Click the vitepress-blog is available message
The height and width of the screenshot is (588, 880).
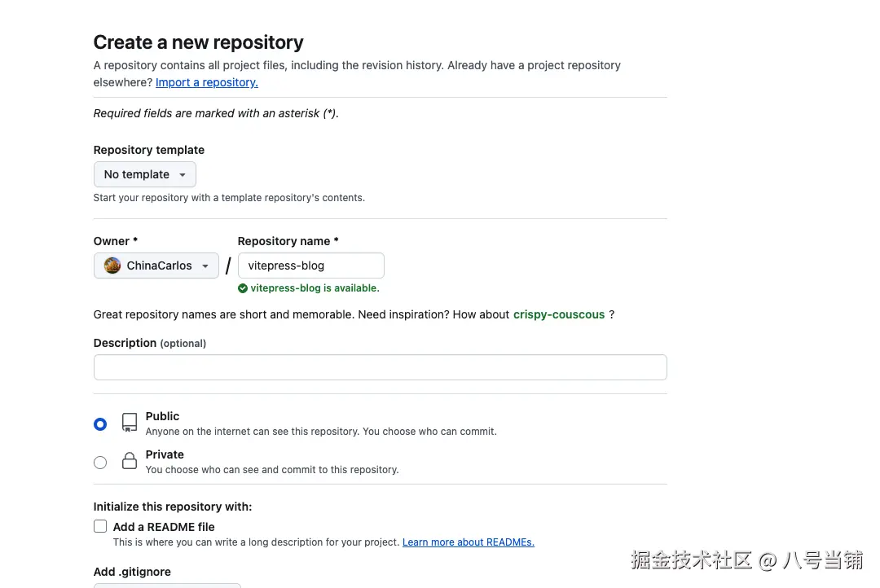[x=314, y=288]
